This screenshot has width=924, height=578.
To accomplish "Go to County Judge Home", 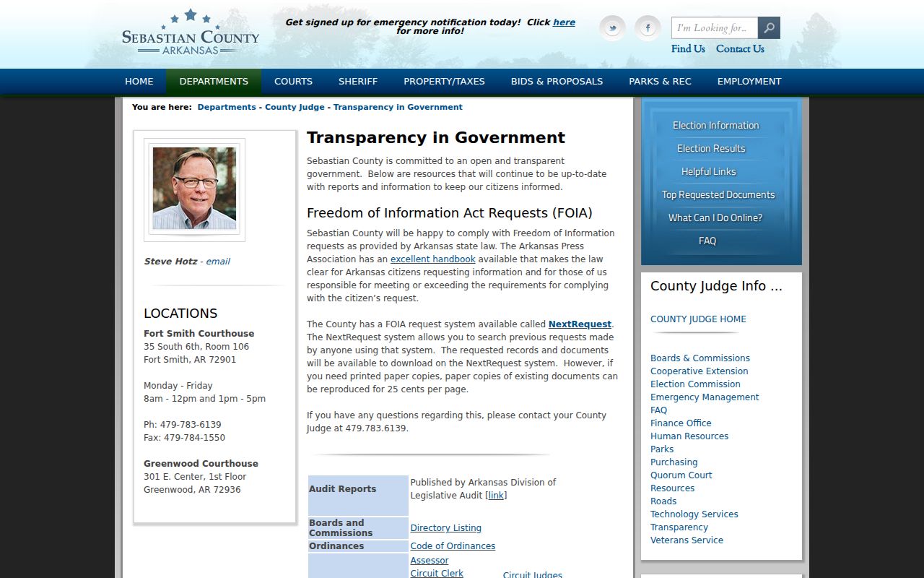I will pyautogui.click(x=698, y=319).
